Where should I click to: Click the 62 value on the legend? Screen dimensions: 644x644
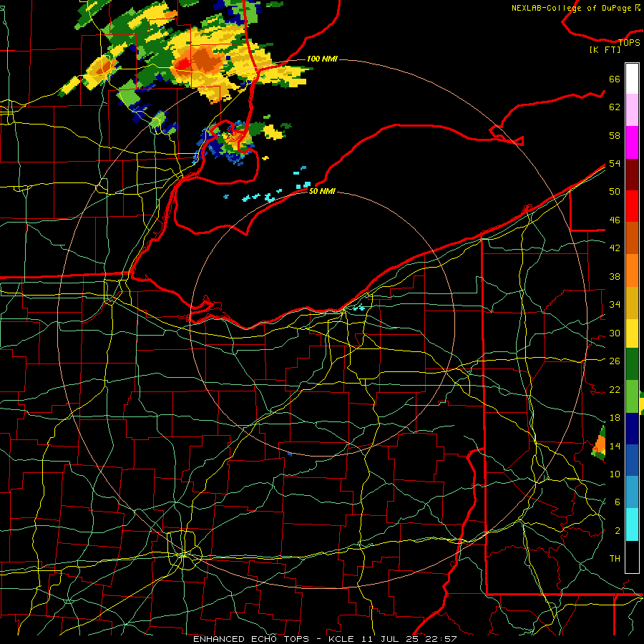[615, 107]
